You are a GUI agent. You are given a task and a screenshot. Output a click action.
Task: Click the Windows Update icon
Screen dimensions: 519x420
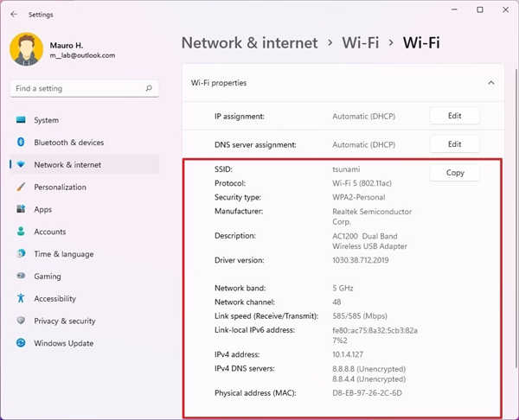(21, 343)
